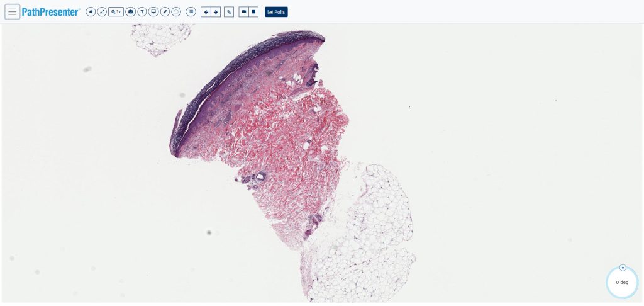Open the slide list panel icon
This screenshot has width=644, height=306.
point(191,12)
